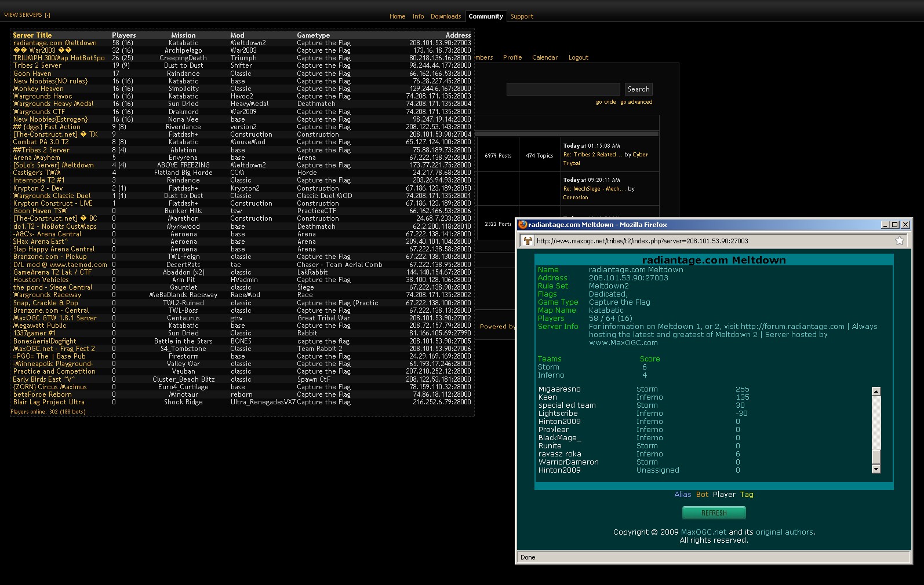Click player Lightscribe in the player list
This screenshot has width=924, height=585.
point(558,414)
